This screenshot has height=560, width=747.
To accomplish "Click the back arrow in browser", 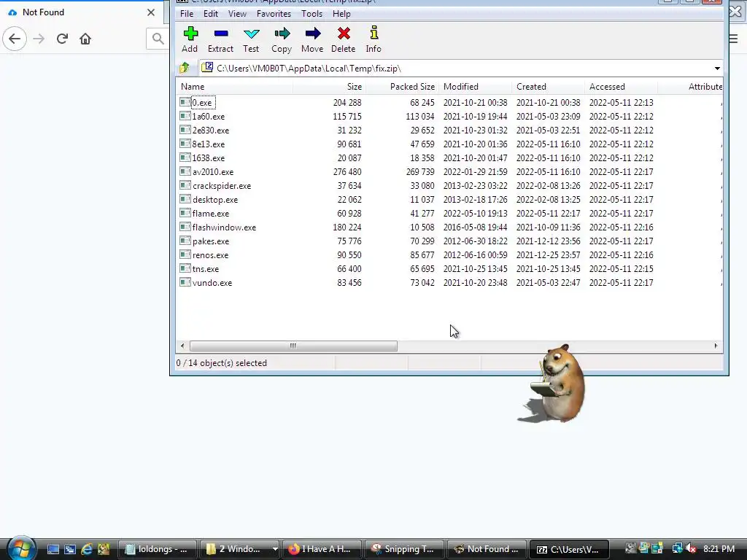I will pyautogui.click(x=15, y=39).
